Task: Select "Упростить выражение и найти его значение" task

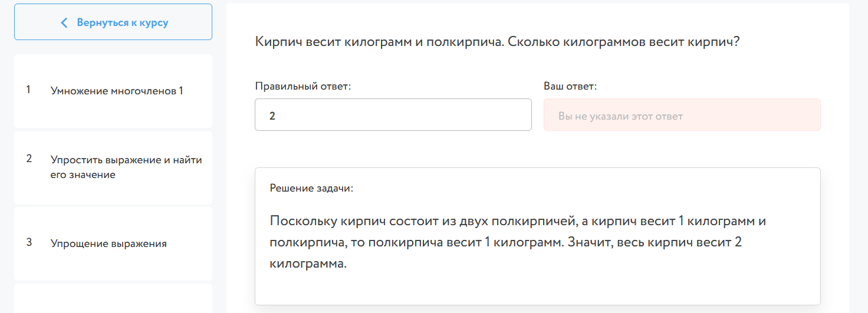Action: tap(126, 167)
